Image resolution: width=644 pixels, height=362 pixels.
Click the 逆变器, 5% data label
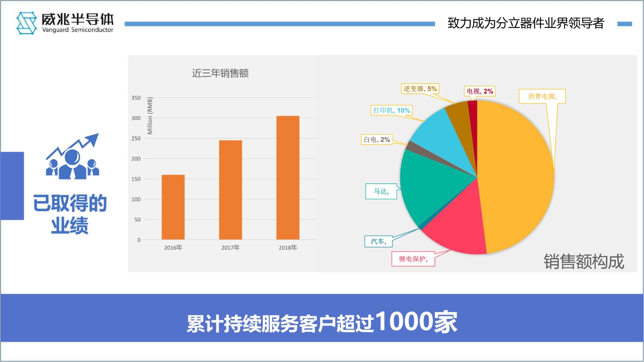point(420,88)
